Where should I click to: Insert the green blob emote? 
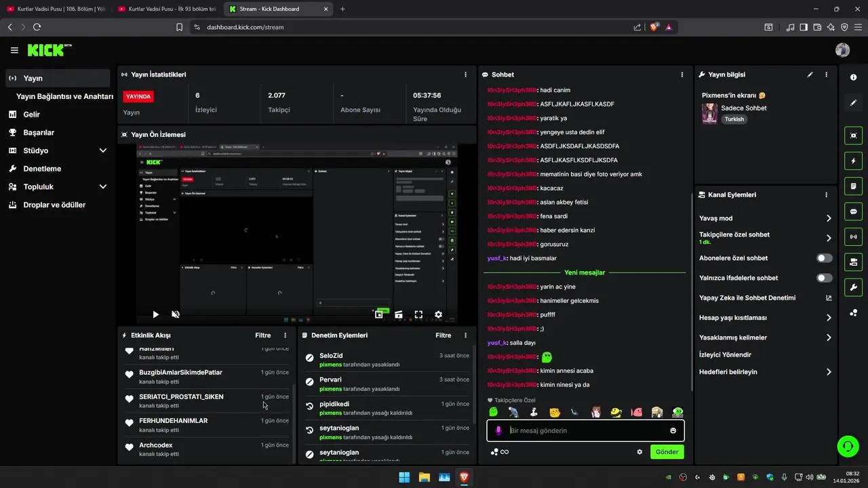(493, 412)
